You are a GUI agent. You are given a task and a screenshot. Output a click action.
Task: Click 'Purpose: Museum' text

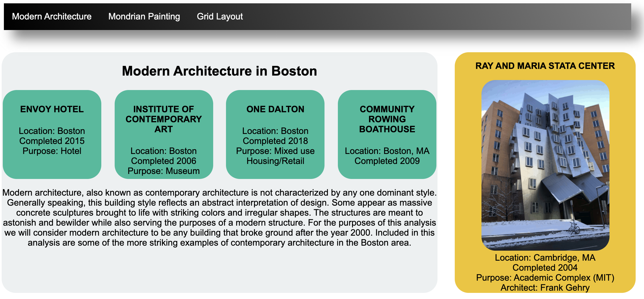(x=164, y=171)
